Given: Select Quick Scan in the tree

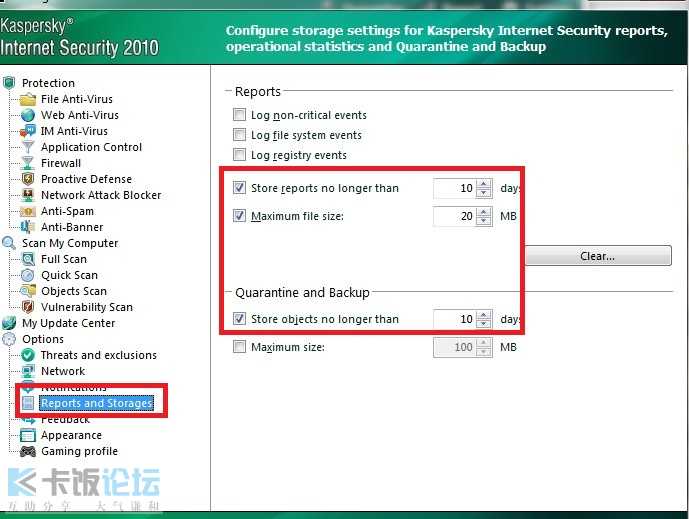Looking at the screenshot, I should [x=69, y=275].
